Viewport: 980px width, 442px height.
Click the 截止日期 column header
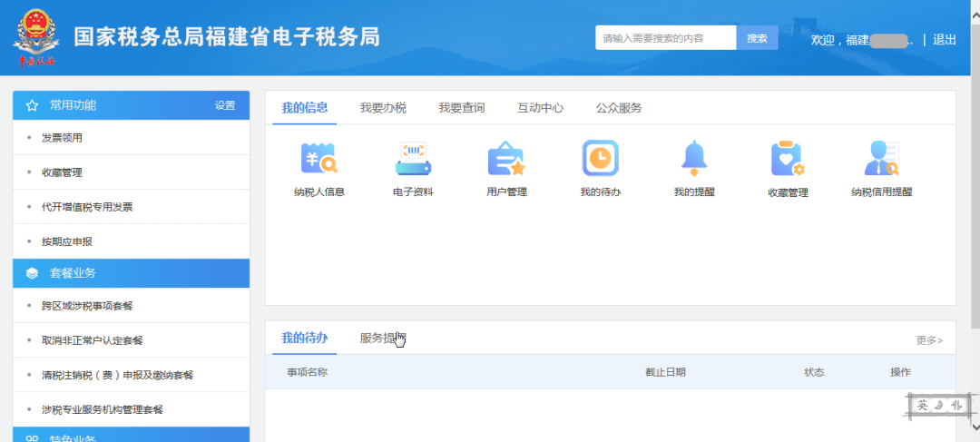coord(666,372)
